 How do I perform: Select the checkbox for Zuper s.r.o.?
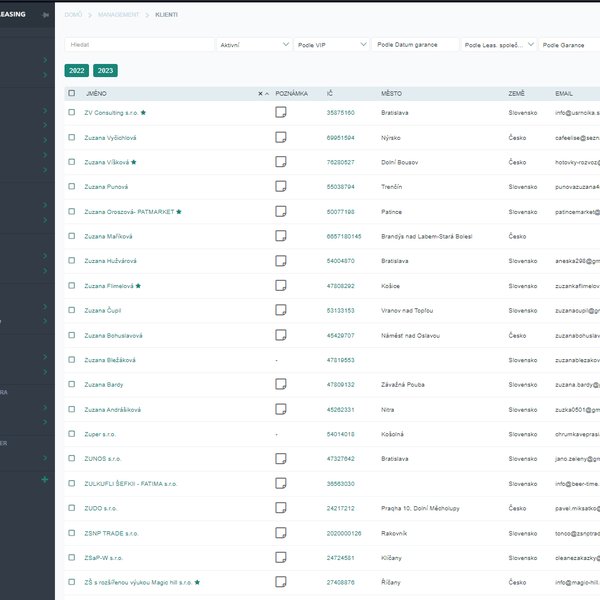click(71, 434)
